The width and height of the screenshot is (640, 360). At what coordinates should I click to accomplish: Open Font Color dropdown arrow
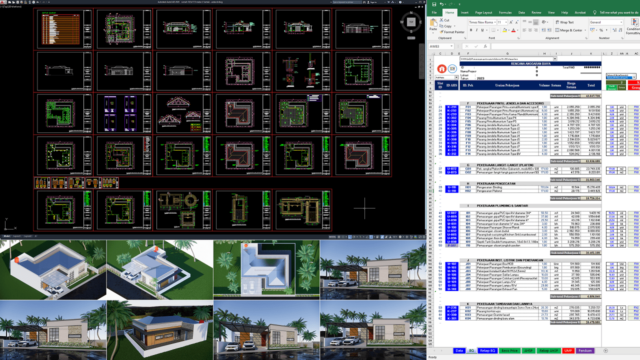(518, 30)
